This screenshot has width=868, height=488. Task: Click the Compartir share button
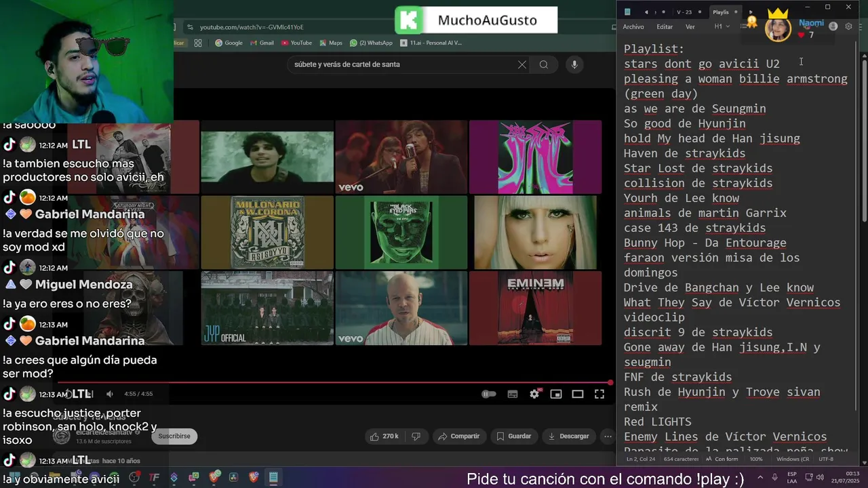[x=458, y=436]
